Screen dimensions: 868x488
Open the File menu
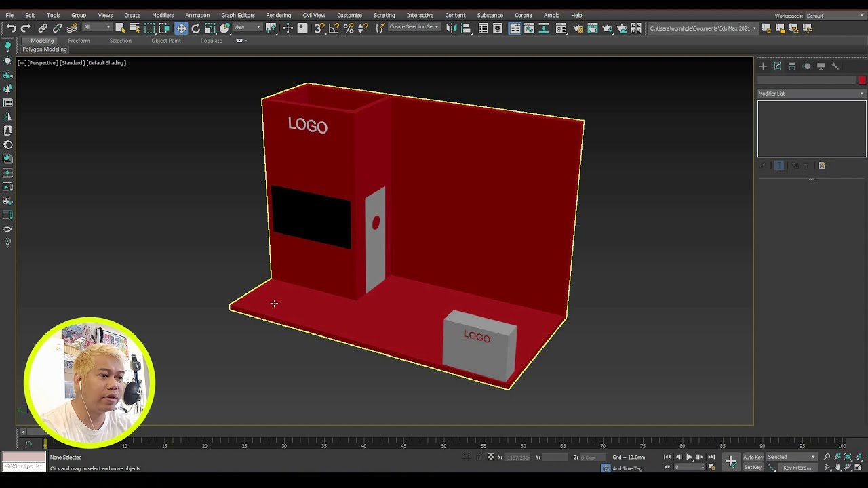tap(9, 15)
